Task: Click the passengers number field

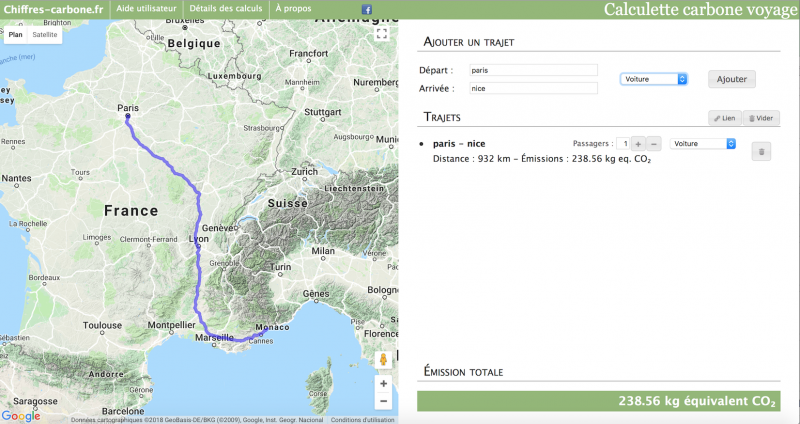Action: point(623,144)
